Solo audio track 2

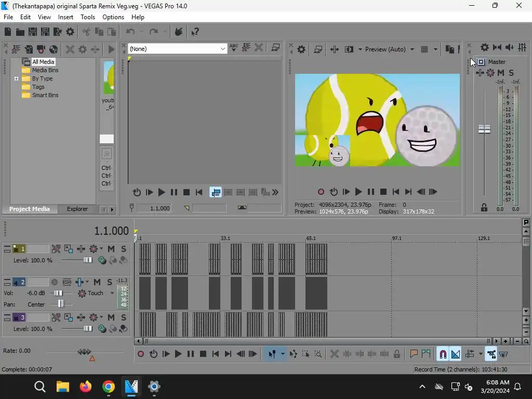[110, 282]
